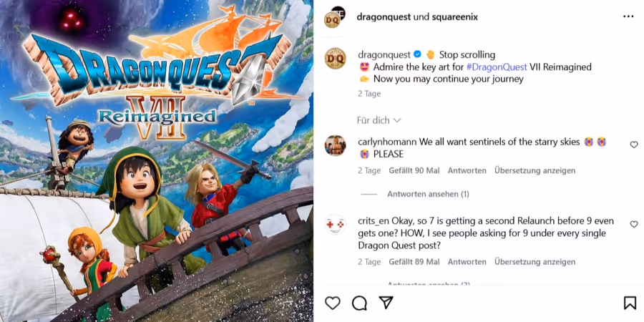Expand the 'Für dich' comment sort dropdown

pyautogui.click(x=379, y=120)
